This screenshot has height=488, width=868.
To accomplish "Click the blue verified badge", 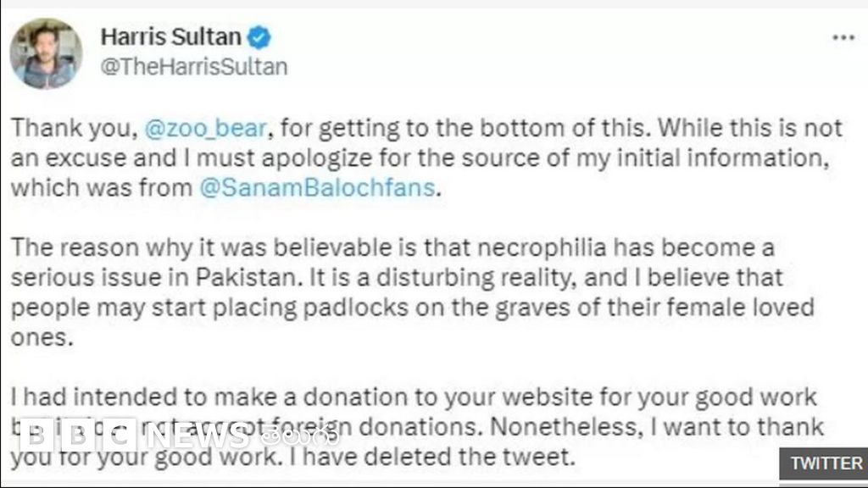I will tap(259, 37).
